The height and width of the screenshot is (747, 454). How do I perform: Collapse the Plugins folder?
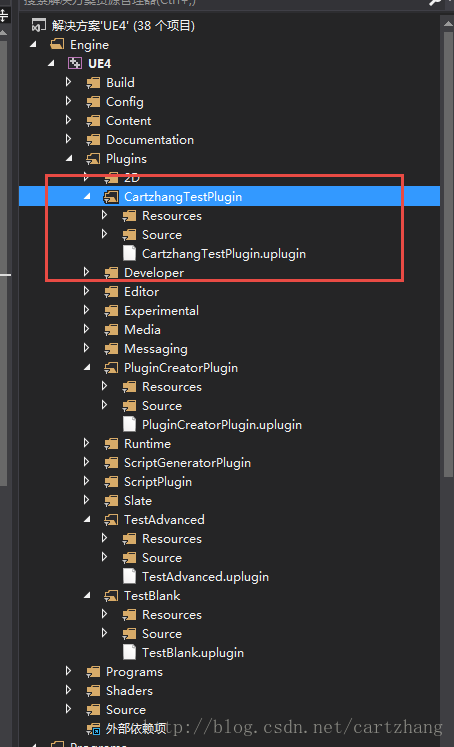[x=69, y=158]
